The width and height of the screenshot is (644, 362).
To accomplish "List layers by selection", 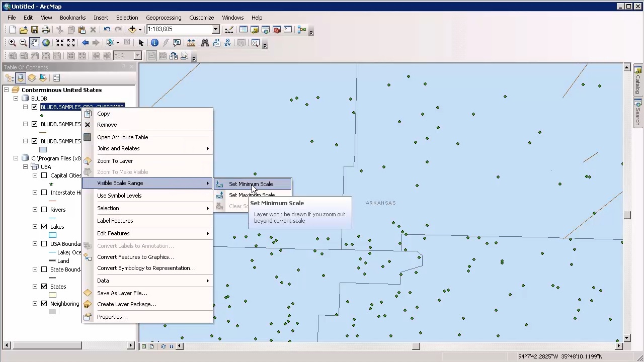I will tap(43, 78).
